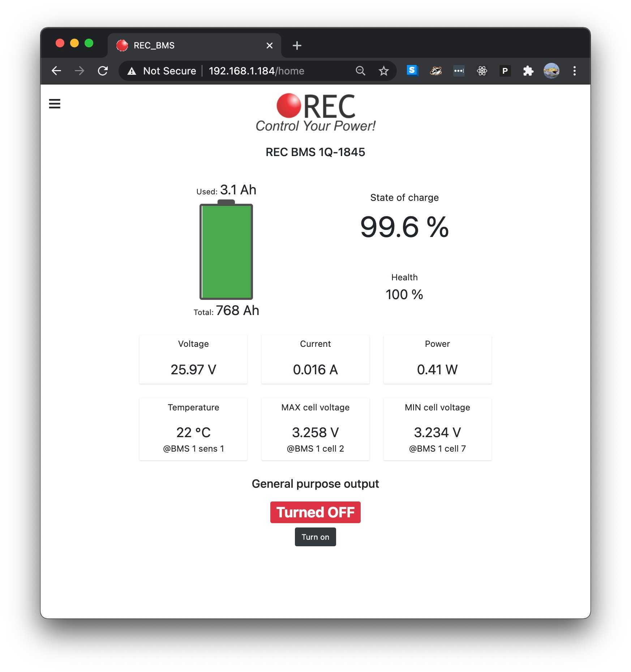Click the green fullscreen window button

click(x=89, y=43)
